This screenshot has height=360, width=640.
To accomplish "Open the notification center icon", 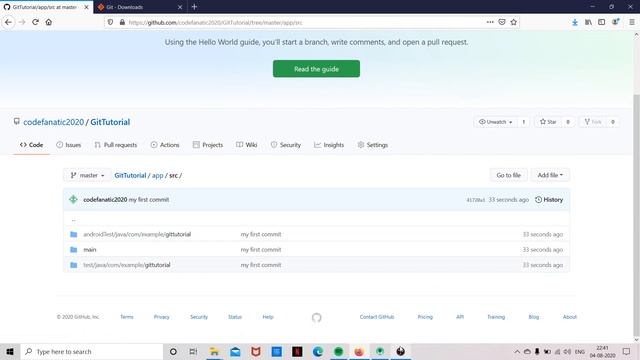I will (626, 351).
